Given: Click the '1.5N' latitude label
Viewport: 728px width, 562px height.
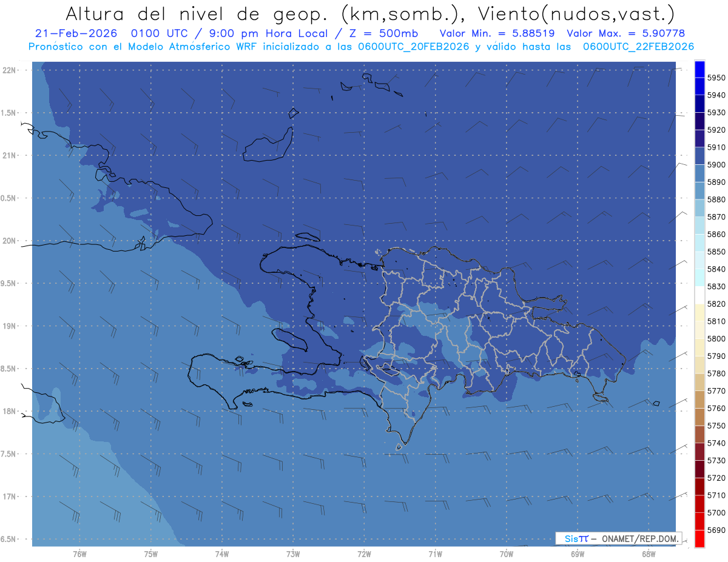Looking at the screenshot, I should (x=8, y=113).
